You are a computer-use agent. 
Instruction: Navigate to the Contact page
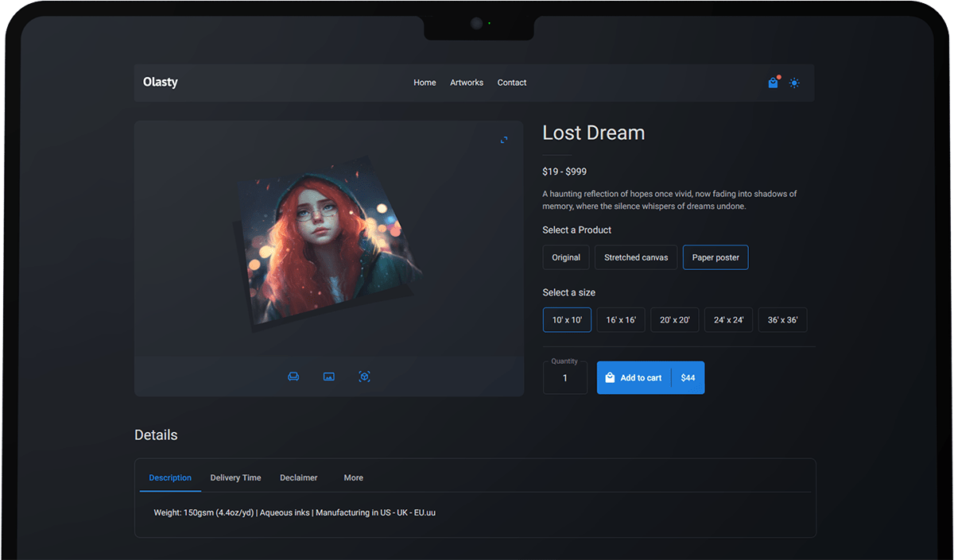coord(512,83)
